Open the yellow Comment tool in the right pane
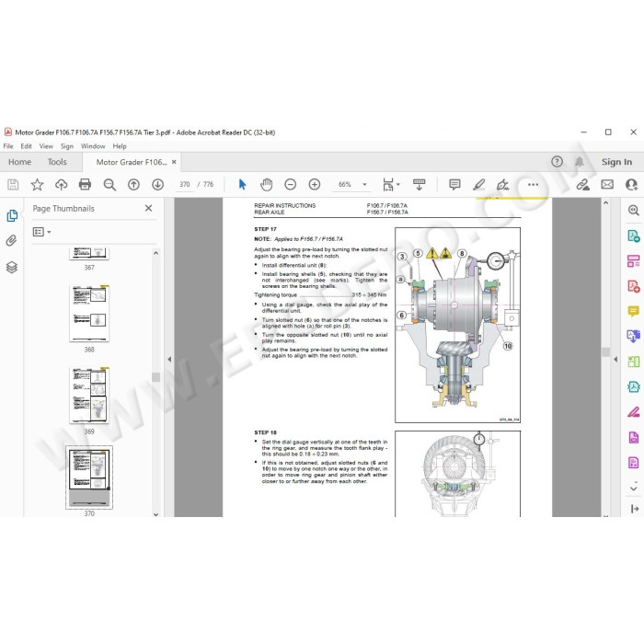 tap(633, 311)
